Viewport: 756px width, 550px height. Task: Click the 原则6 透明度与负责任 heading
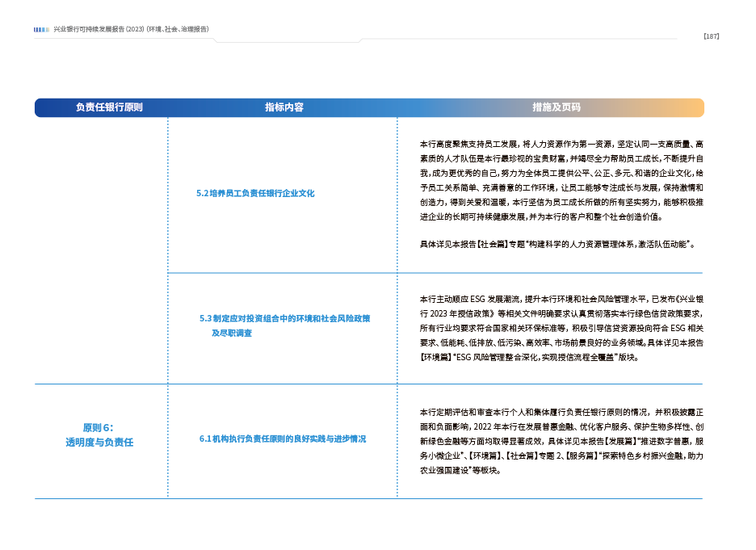pos(99,435)
